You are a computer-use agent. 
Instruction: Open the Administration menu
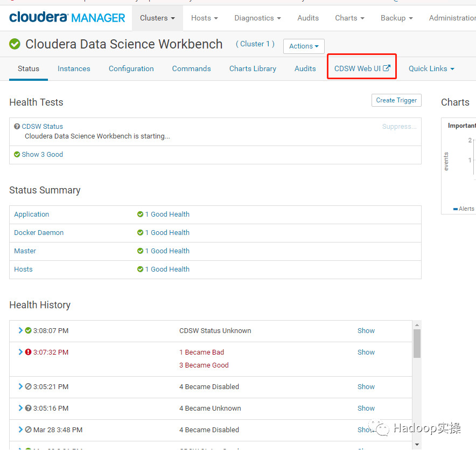[452, 18]
